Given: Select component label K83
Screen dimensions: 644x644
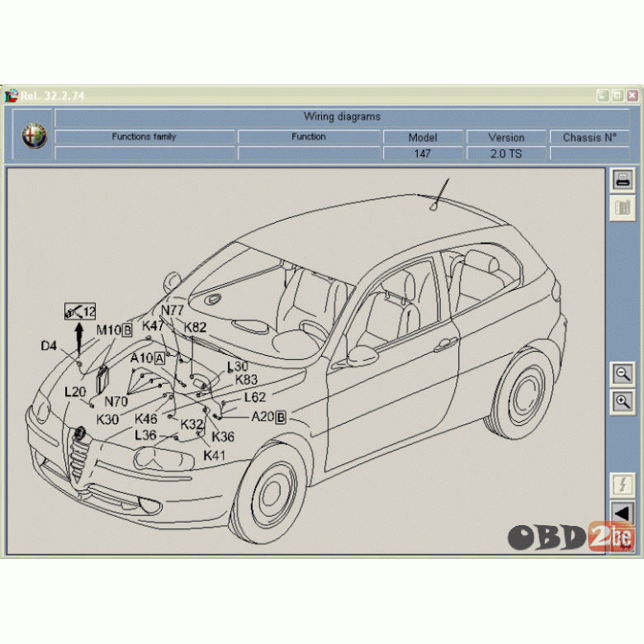Looking at the screenshot, I should pos(246,380).
